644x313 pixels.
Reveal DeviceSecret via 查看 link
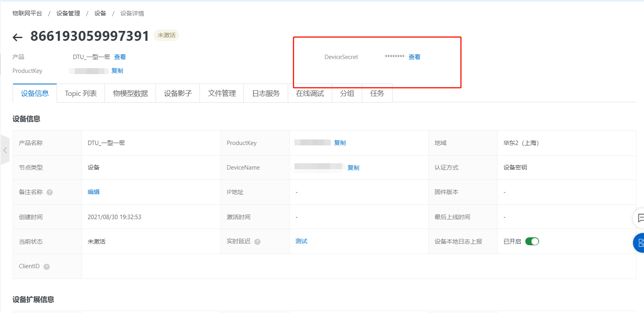pyautogui.click(x=414, y=57)
